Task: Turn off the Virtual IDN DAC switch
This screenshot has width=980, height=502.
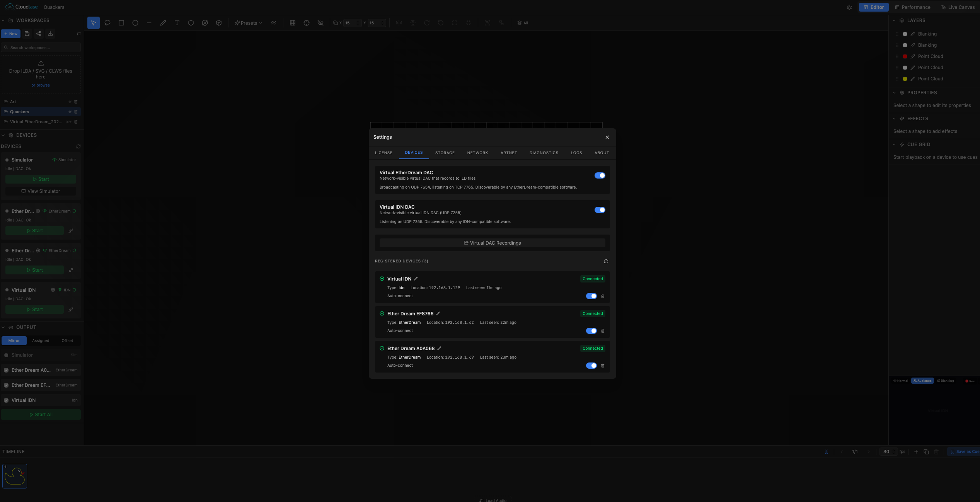Action: coord(600,209)
